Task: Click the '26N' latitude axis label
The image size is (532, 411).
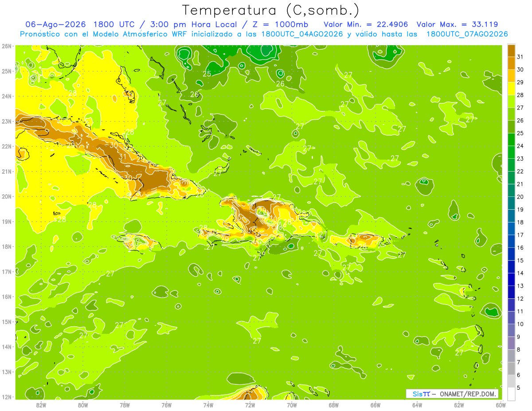Action: (6, 46)
